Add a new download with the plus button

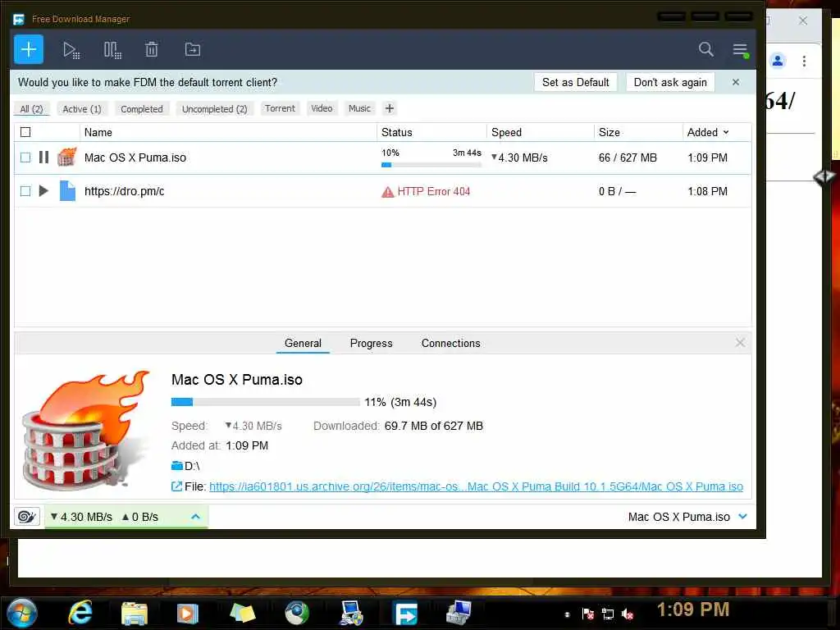[29, 49]
